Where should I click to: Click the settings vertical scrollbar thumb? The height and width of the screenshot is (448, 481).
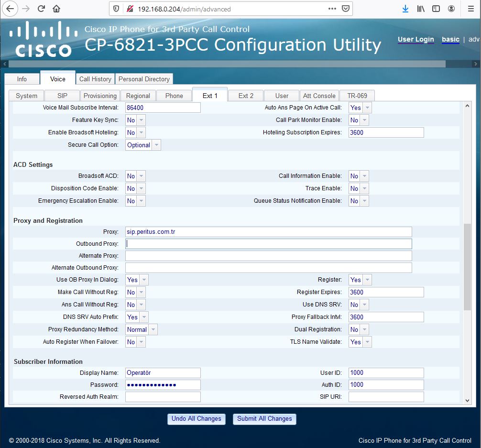coord(467,267)
